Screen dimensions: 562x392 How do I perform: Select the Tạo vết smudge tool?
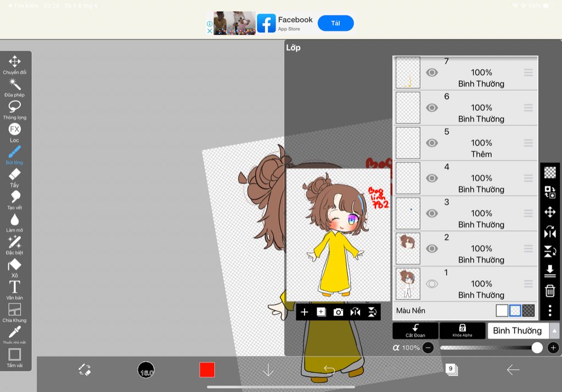click(15, 200)
